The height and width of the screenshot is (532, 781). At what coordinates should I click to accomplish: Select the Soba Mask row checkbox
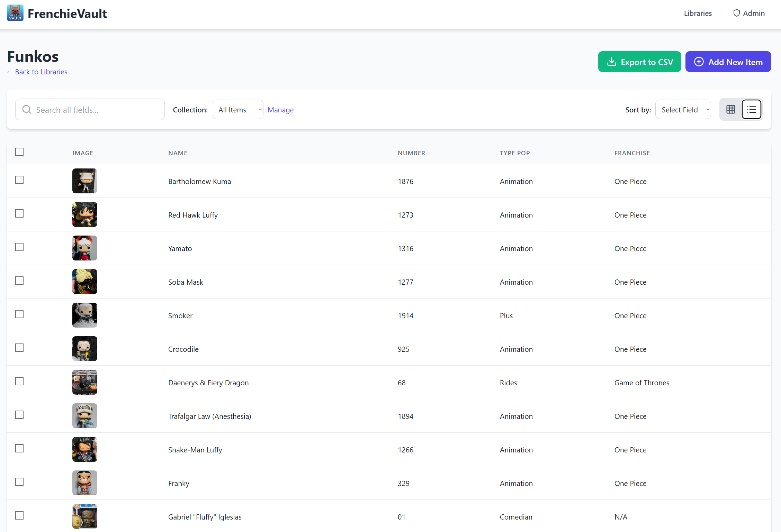point(19,281)
